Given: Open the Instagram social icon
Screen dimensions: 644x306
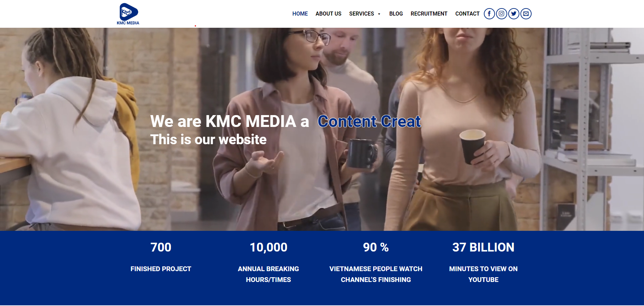Looking at the screenshot, I should point(501,14).
